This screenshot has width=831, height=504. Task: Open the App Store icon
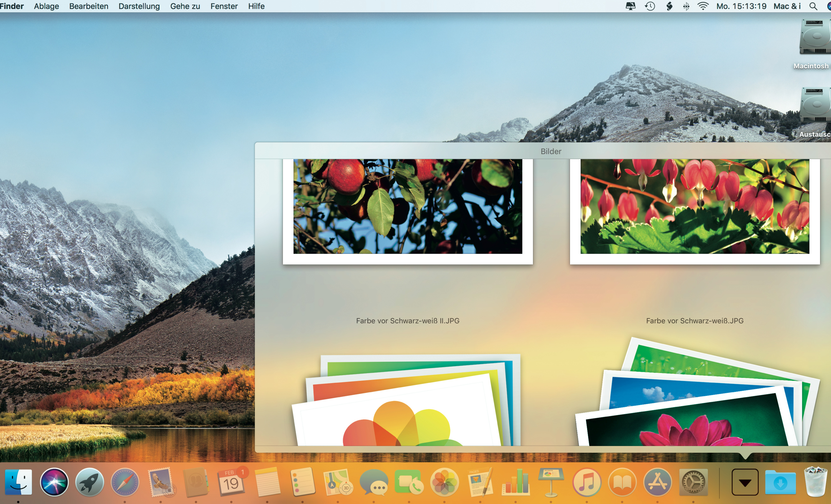pos(657,483)
